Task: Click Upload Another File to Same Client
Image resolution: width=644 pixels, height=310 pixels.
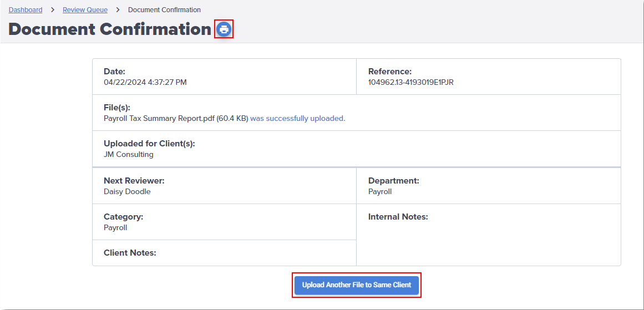Action: pos(357,285)
